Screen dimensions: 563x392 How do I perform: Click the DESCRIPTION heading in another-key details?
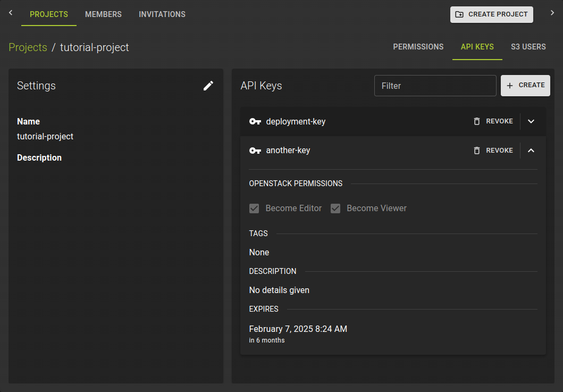coord(273,271)
